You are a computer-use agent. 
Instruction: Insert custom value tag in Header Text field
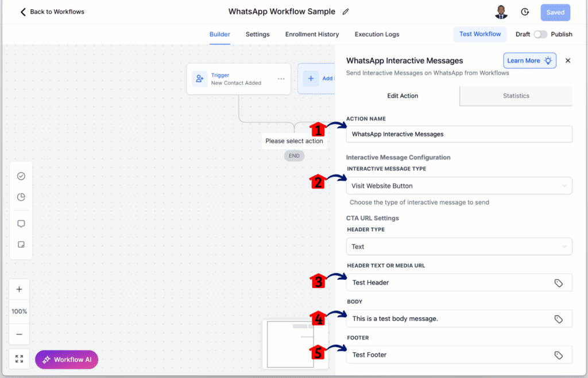(x=558, y=283)
